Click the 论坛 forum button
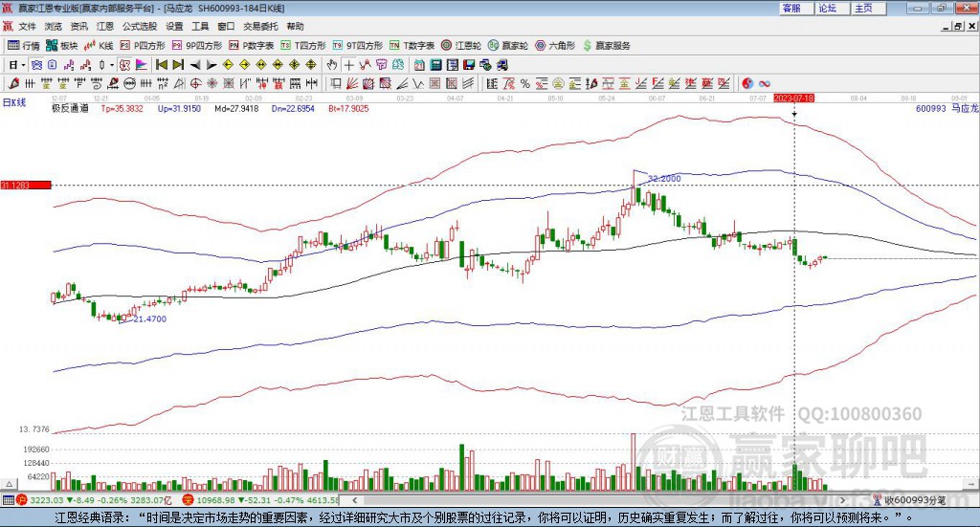This screenshot has height=527, width=980. (832, 8)
